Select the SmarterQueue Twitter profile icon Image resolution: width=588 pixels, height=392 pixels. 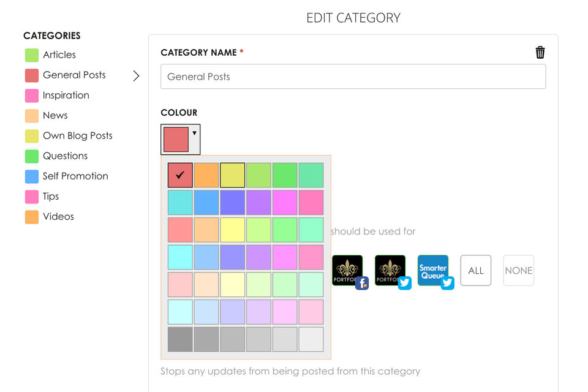coord(433,270)
